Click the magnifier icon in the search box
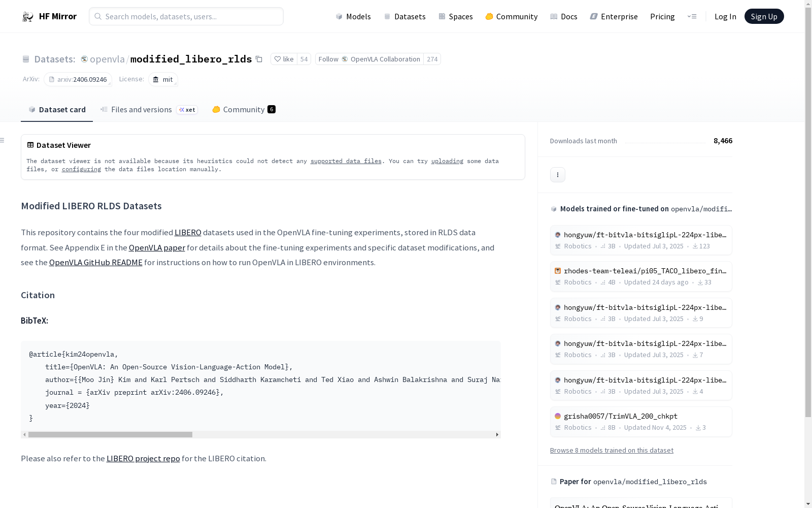The width and height of the screenshot is (812, 508). pyautogui.click(x=98, y=16)
